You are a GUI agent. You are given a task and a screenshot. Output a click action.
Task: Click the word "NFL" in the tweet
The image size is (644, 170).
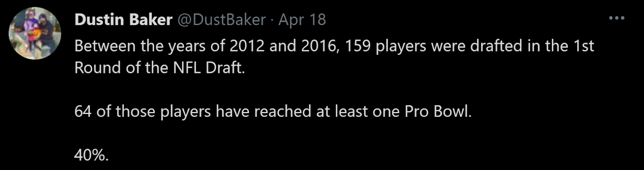click(187, 68)
